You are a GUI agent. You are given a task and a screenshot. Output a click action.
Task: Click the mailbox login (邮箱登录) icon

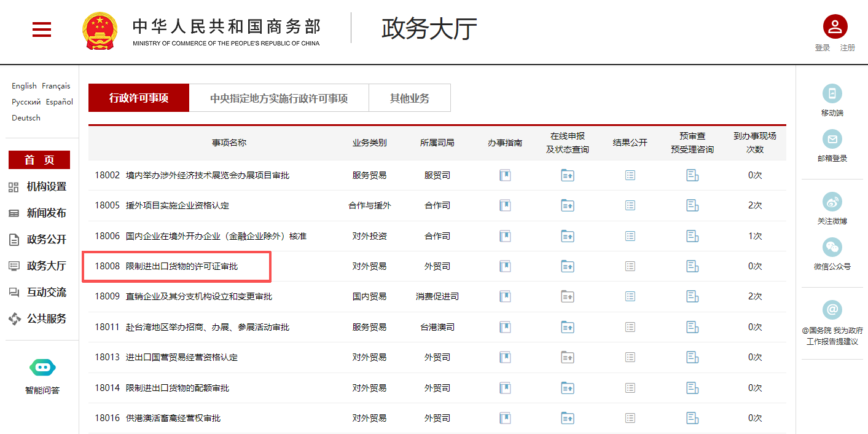pyautogui.click(x=832, y=139)
